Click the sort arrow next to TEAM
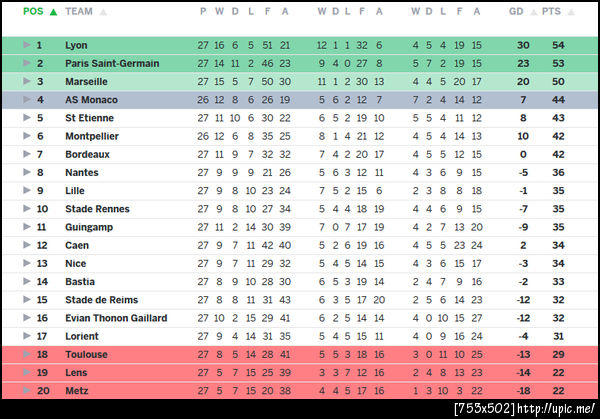Image resolution: width=600 pixels, height=419 pixels. point(104,11)
